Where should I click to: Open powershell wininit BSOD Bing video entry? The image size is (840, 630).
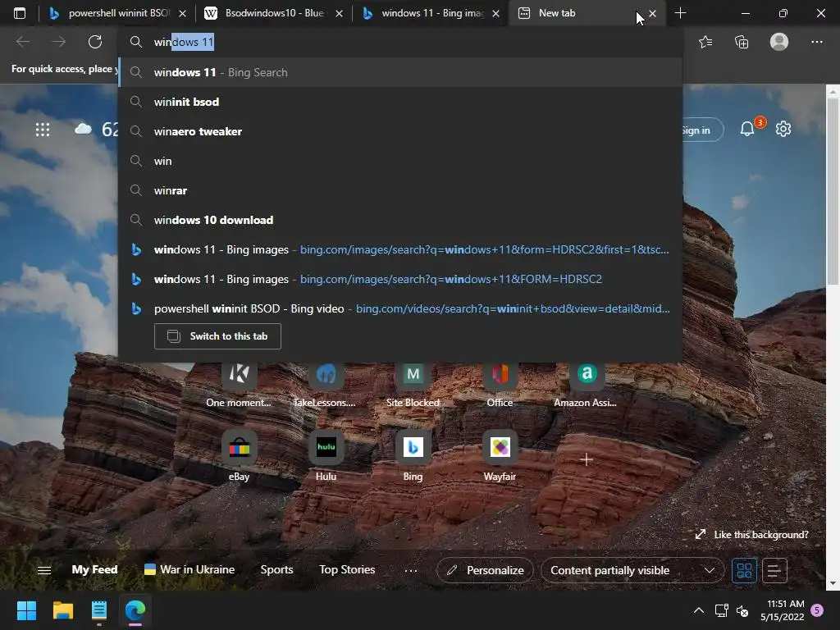click(x=399, y=308)
